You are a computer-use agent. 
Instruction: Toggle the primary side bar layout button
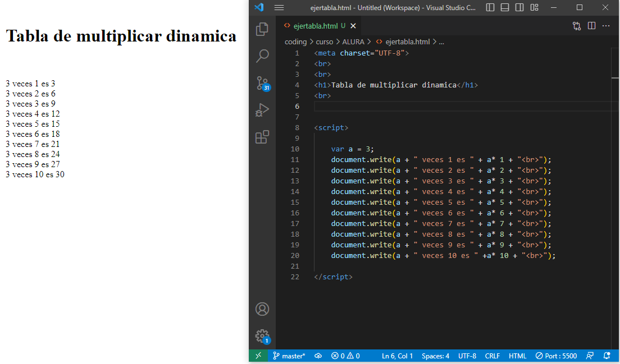pos(490,7)
